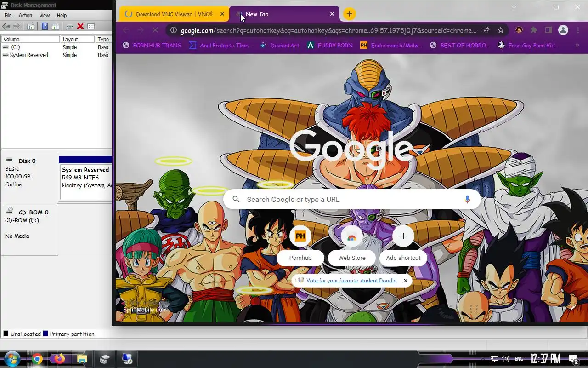Open Chrome's tab search dropdown arrow
Screen dimensions: 588x368
click(x=514, y=7)
